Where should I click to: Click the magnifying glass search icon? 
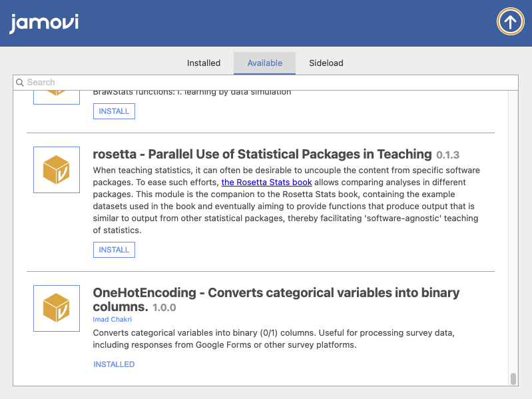pyautogui.click(x=20, y=83)
